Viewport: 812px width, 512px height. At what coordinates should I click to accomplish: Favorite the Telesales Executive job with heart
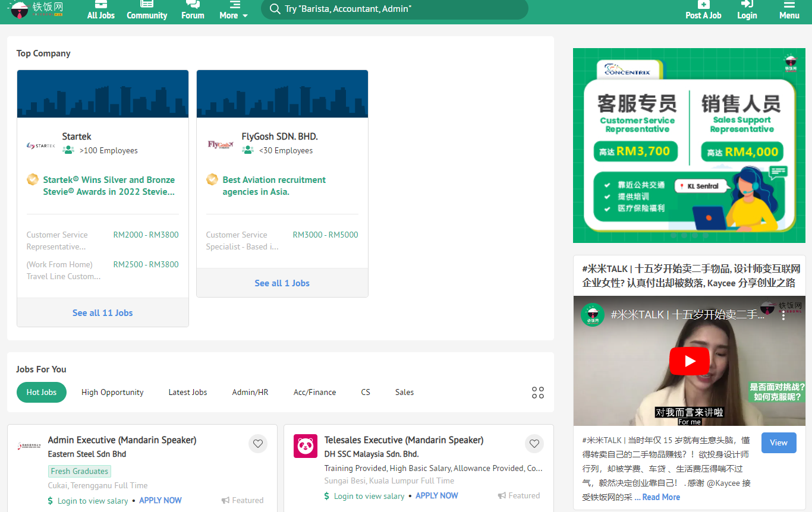pos(534,444)
